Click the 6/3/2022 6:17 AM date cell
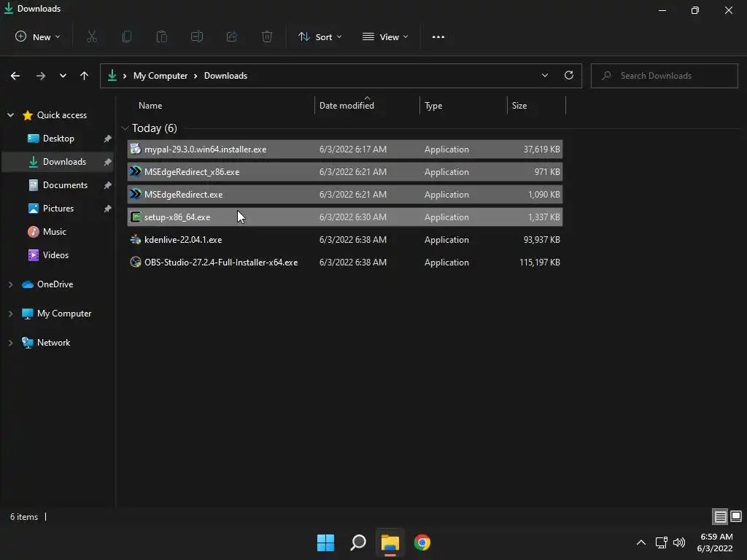This screenshot has height=560, width=747. tap(353, 149)
